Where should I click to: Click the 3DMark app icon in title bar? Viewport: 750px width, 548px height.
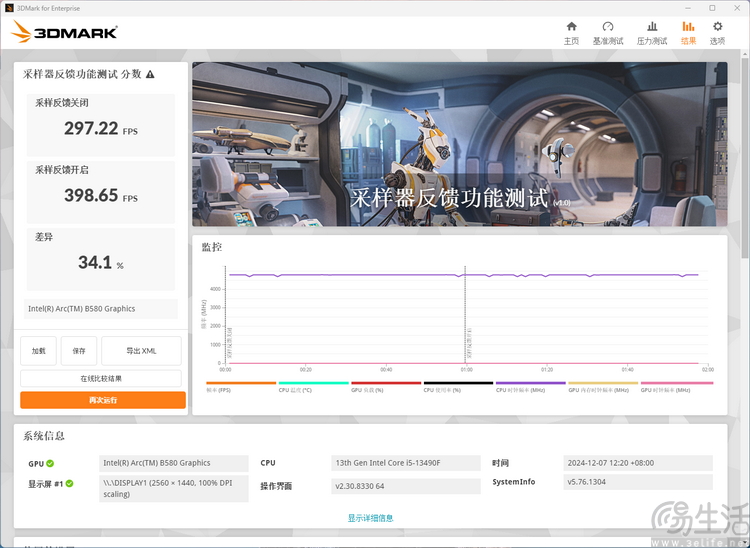coord(9,8)
